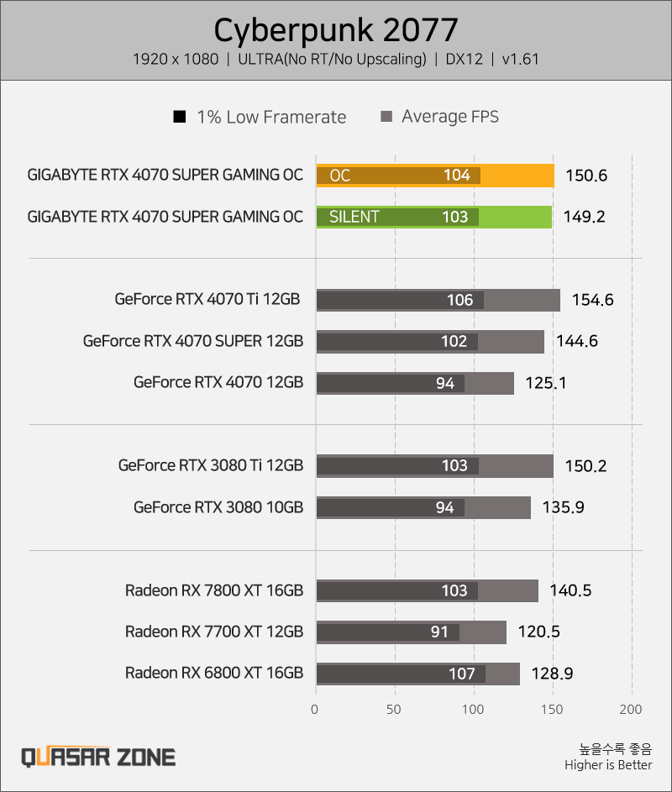The height and width of the screenshot is (792, 672).
Task: Click the value 135.9
Action: tap(563, 507)
